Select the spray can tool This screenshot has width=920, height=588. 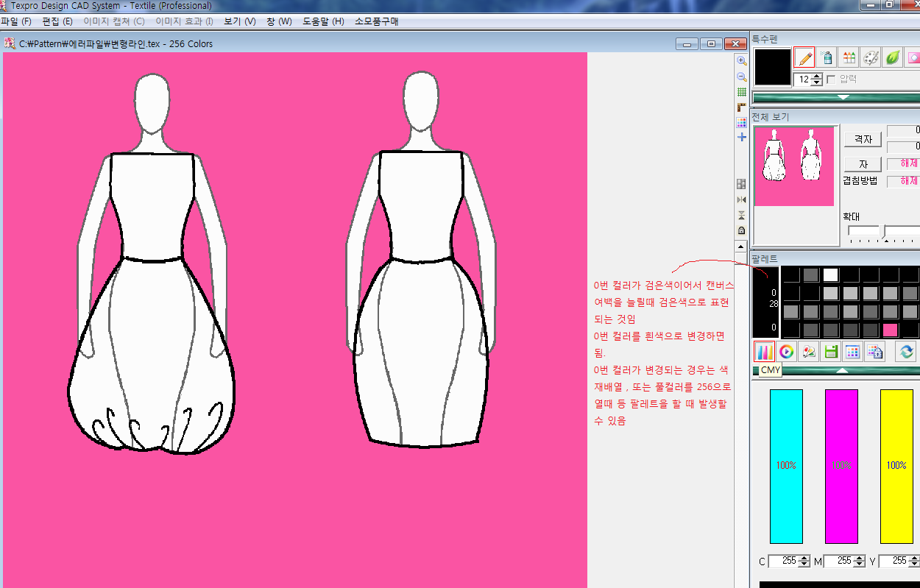(x=827, y=57)
